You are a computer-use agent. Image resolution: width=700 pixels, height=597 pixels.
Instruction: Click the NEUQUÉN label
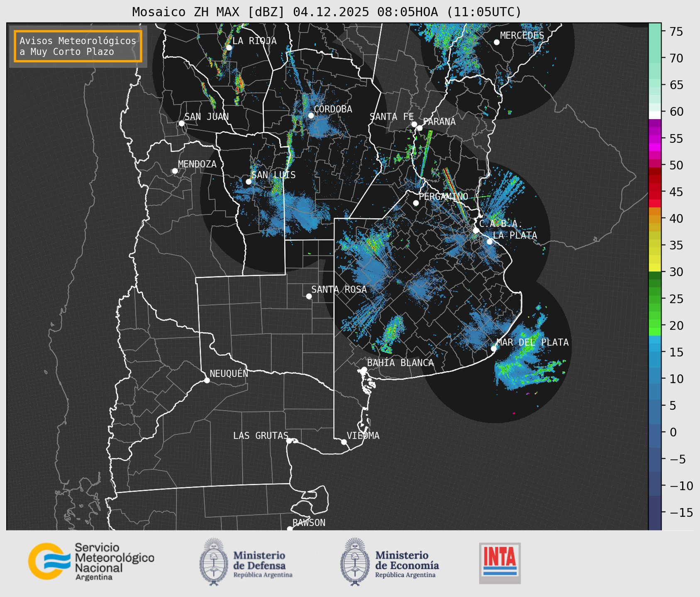(x=229, y=374)
